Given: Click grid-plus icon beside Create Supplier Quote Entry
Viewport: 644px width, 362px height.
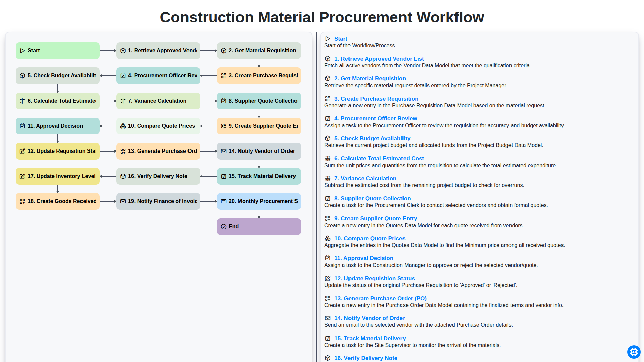Looking at the screenshot, I should coord(328,218).
